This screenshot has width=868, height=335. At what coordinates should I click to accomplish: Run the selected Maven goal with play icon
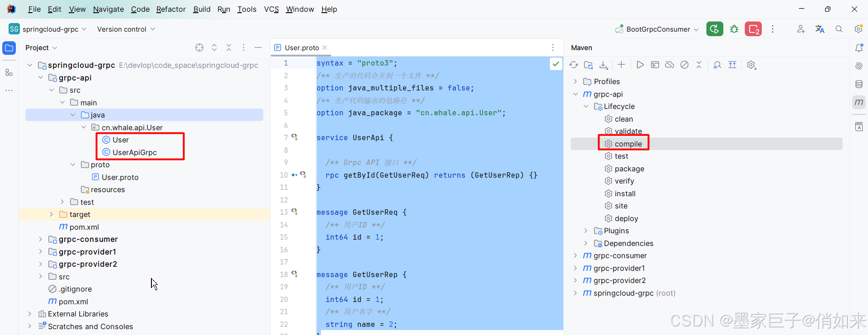[x=640, y=65]
